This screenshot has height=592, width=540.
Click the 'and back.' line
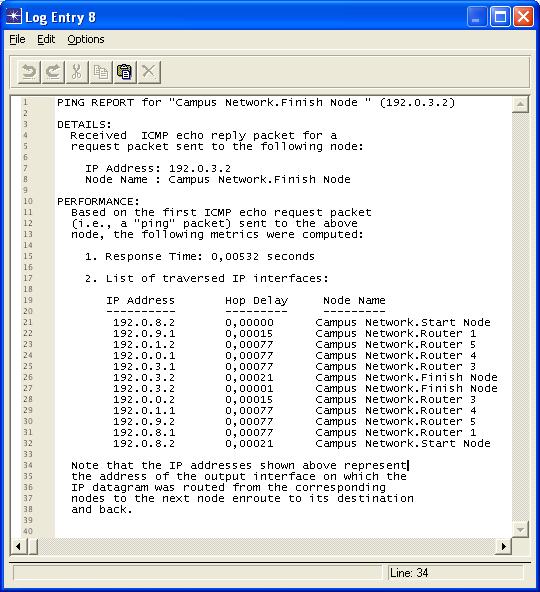[x=102, y=509]
